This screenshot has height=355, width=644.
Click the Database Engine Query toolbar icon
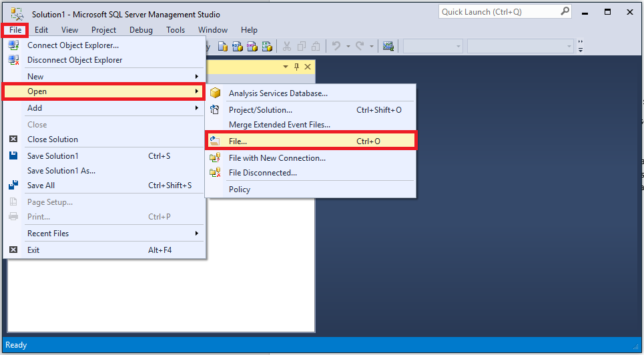pyautogui.click(x=223, y=47)
